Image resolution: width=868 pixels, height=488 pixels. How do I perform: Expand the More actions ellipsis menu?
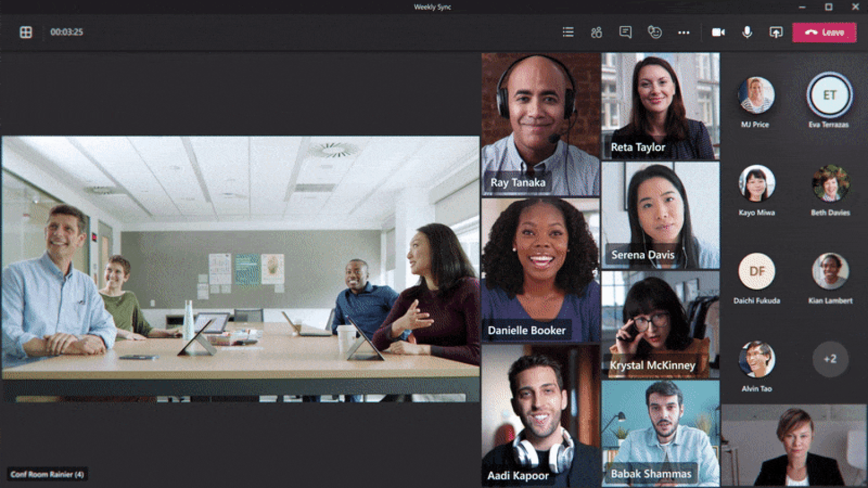click(683, 32)
